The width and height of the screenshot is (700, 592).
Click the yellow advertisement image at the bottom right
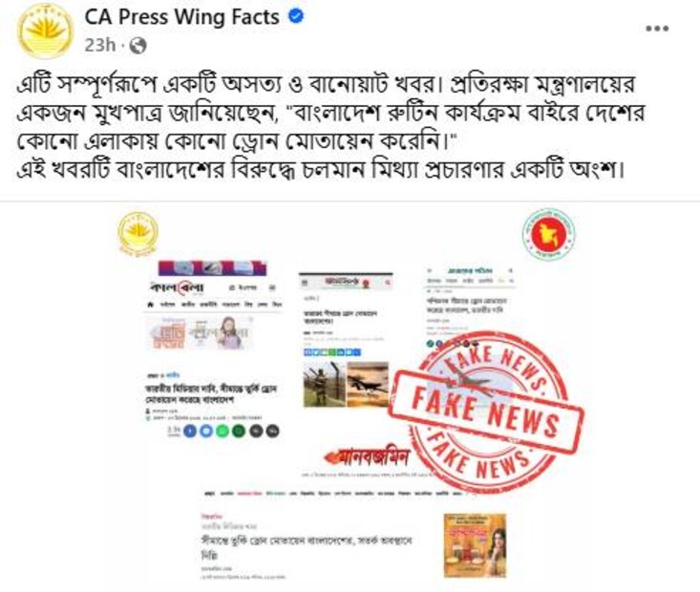(475, 545)
